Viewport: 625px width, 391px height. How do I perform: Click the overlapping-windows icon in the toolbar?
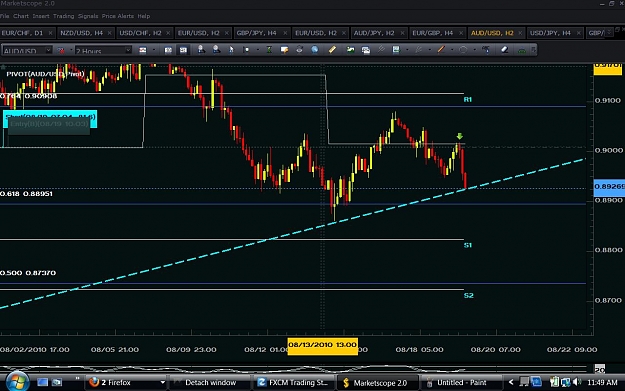(x=366, y=50)
